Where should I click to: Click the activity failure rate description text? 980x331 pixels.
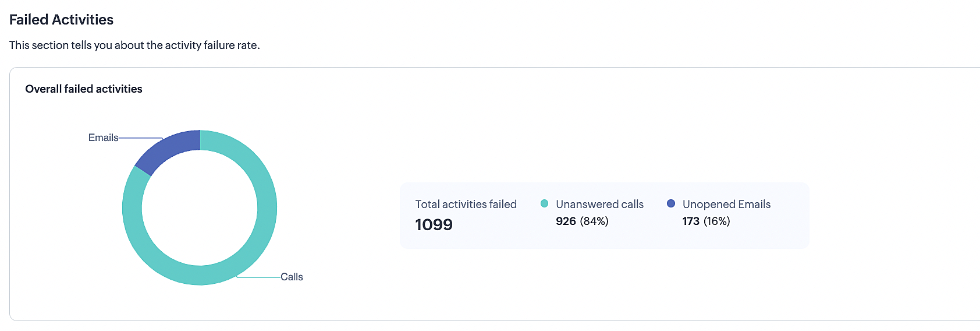pyautogui.click(x=134, y=45)
